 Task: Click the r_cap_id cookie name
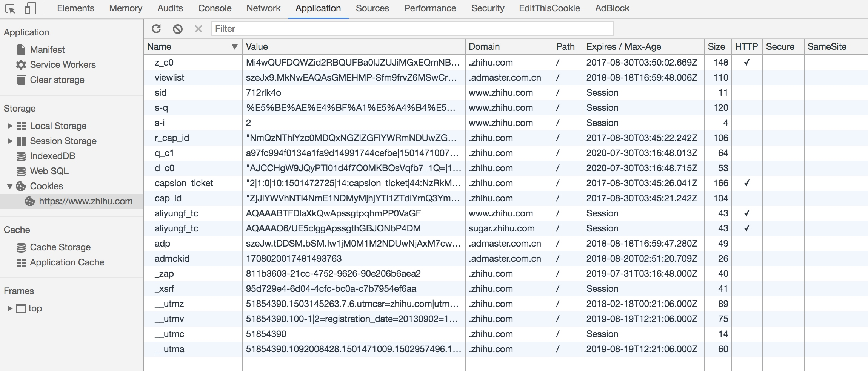pyautogui.click(x=172, y=138)
